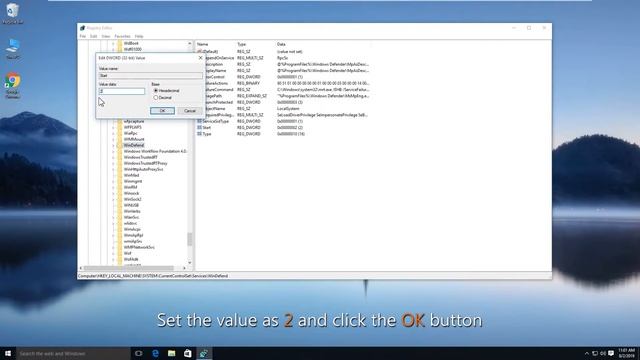This screenshot has height=360, width=640.
Task: Click the Value data input field
Action: point(122,91)
